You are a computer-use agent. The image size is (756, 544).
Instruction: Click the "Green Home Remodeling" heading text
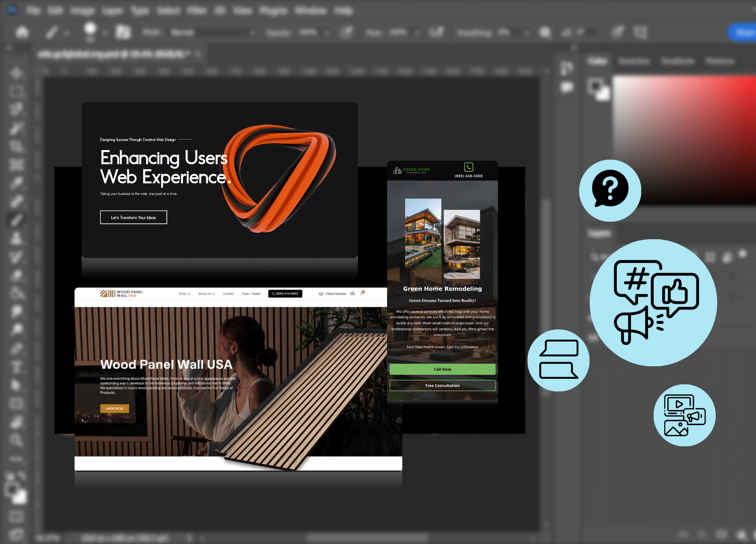click(443, 289)
